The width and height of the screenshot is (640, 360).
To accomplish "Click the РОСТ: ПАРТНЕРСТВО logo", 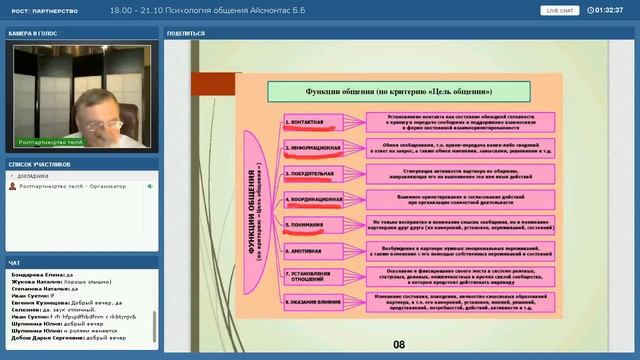I will click(45, 11).
